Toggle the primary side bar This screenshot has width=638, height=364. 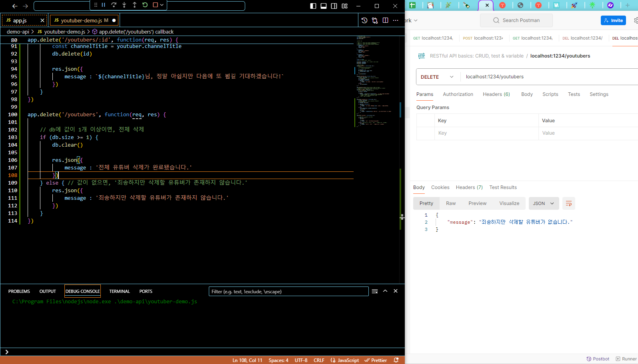[x=313, y=6]
